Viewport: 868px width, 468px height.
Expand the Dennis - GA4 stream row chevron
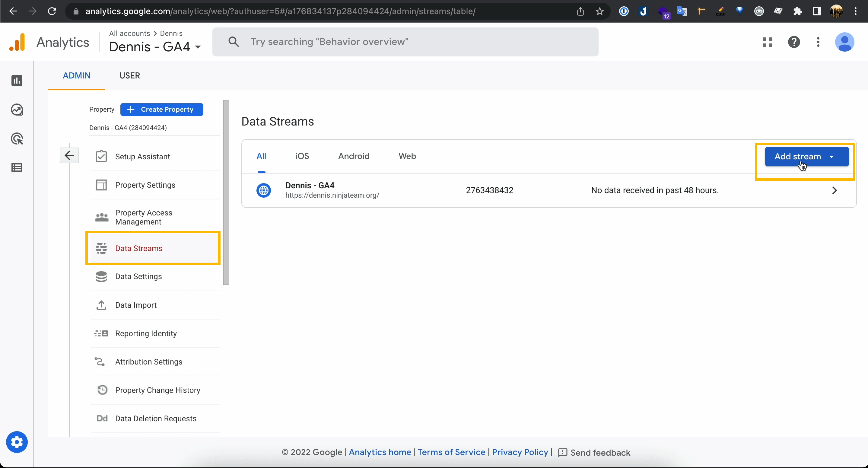pyautogui.click(x=834, y=190)
